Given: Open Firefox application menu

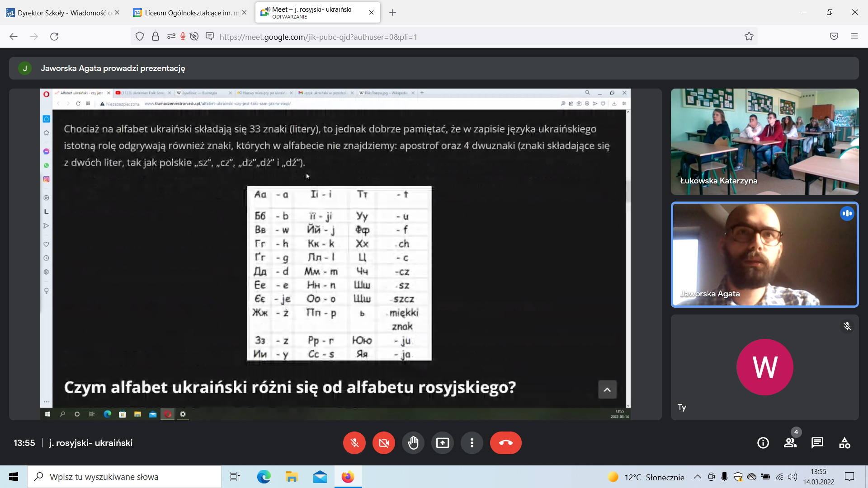Looking at the screenshot, I should pyautogui.click(x=854, y=37).
